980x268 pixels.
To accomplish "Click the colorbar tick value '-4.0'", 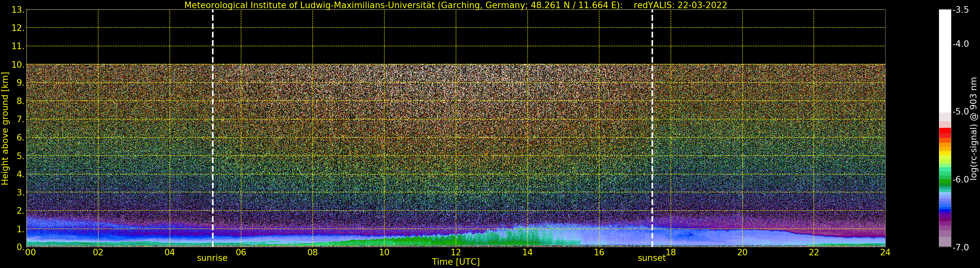I will point(960,44).
